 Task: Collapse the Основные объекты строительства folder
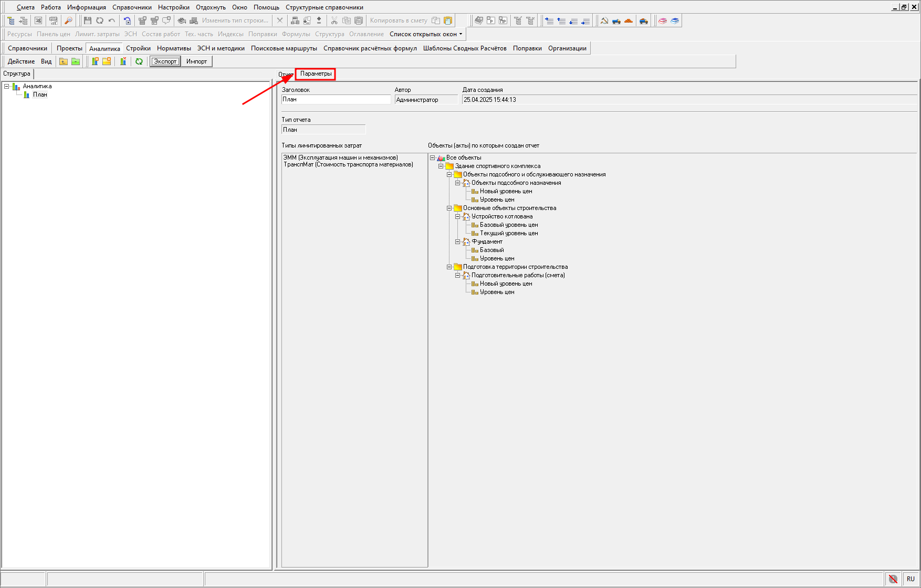pyautogui.click(x=449, y=208)
